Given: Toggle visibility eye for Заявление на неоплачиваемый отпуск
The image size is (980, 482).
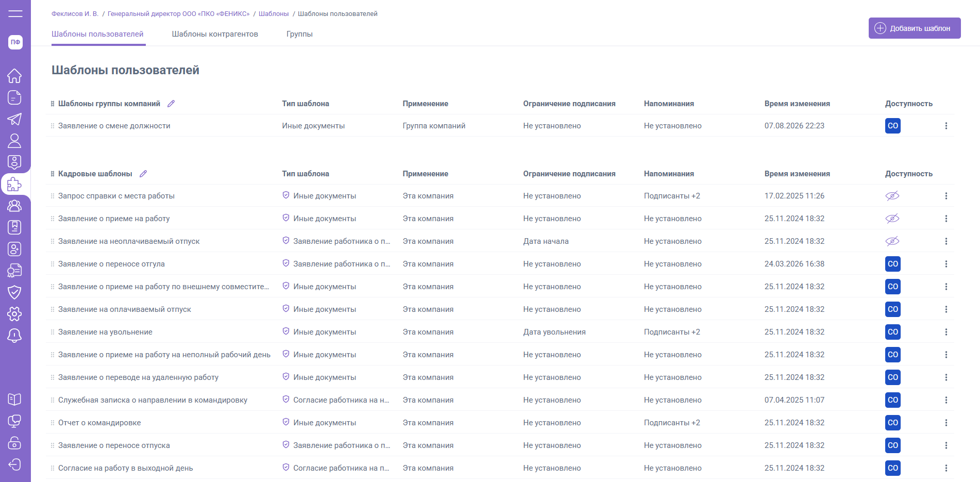Looking at the screenshot, I should point(892,241).
